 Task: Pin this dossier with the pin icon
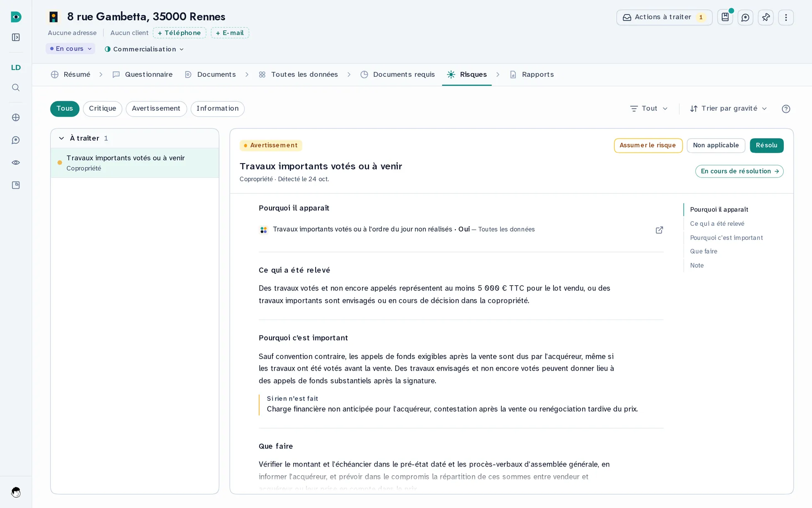(x=766, y=17)
